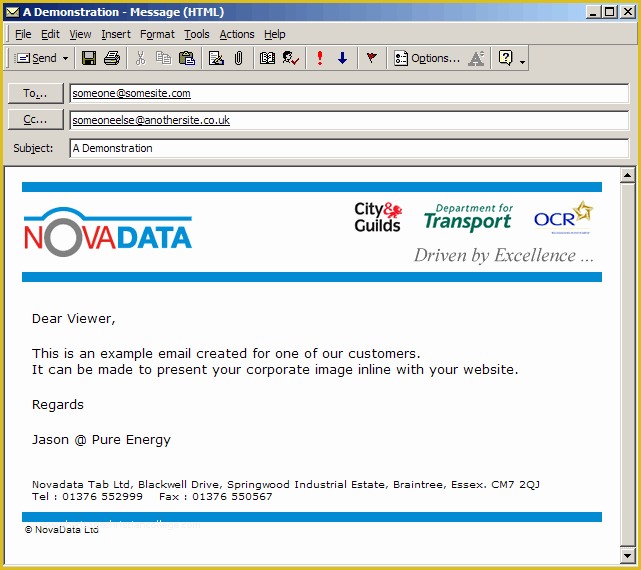
Task: Close the message window
Action: coord(628,12)
